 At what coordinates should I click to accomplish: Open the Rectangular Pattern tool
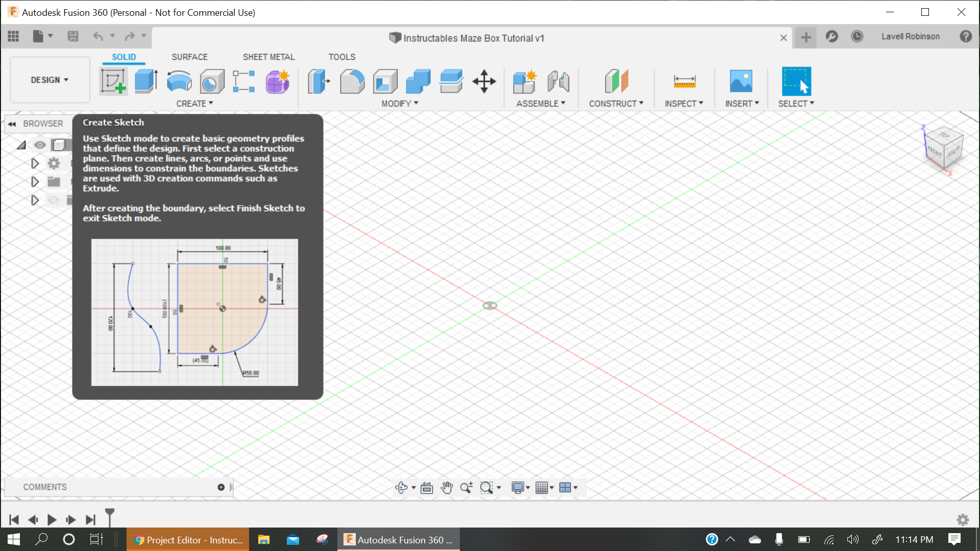pyautogui.click(x=244, y=81)
